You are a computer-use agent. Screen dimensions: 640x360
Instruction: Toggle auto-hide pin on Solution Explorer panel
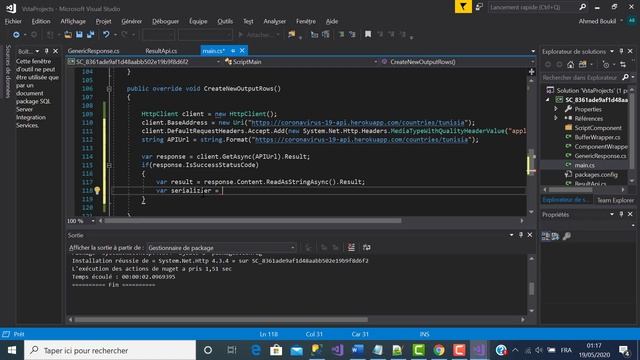point(621,51)
